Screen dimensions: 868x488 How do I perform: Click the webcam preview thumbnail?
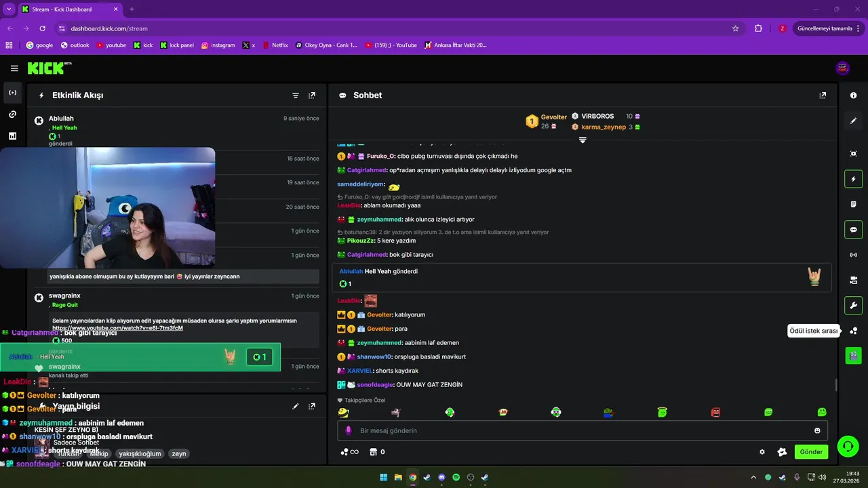click(x=107, y=207)
